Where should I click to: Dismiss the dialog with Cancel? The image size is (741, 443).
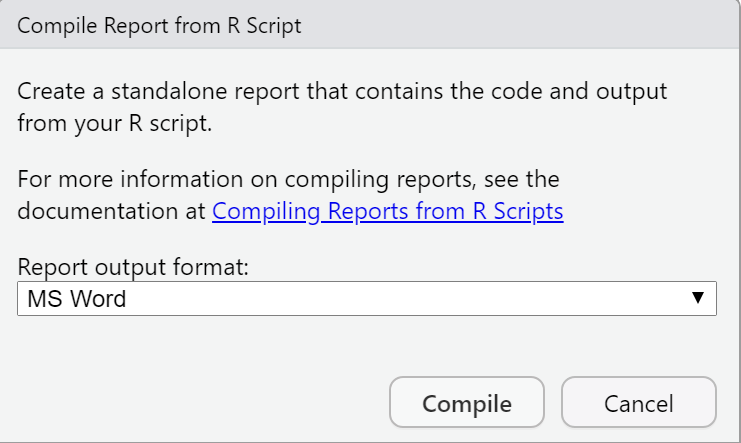click(x=639, y=402)
